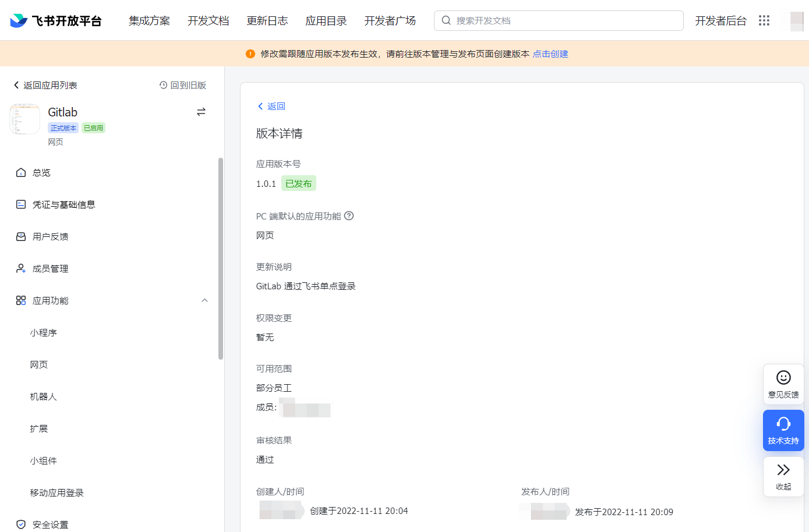This screenshot has height=532, width=809.
Task: Select the 安全设置 shield icon in sidebar
Action: tap(21, 524)
